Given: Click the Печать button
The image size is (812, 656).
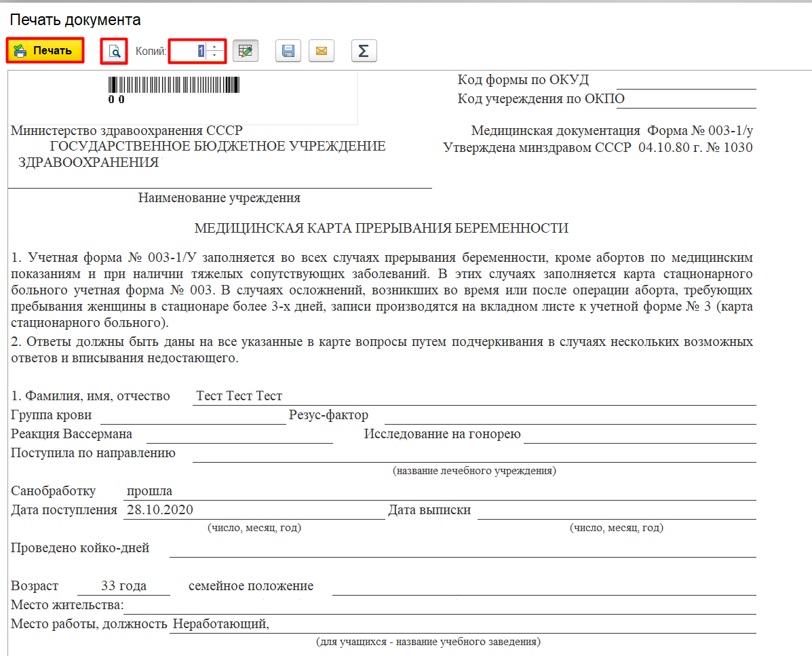Looking at the screenshot, I should click(x=45, y=50).
